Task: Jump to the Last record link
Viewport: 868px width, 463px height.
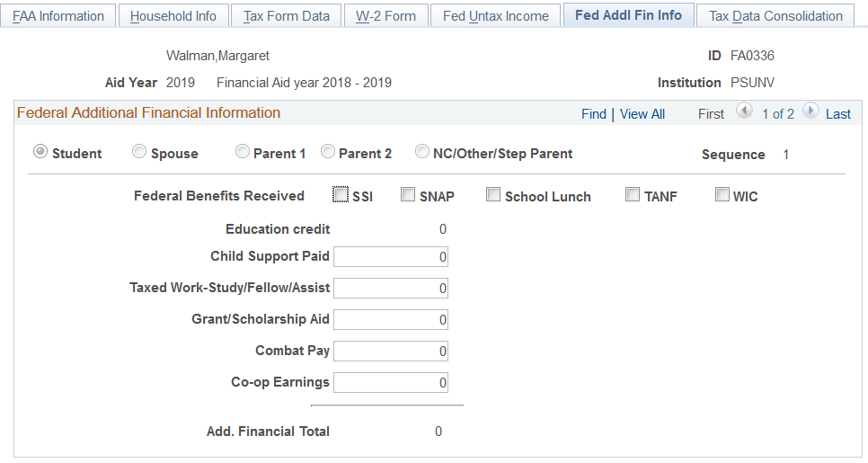Action: pyautogui.click(x=838, y=114)
